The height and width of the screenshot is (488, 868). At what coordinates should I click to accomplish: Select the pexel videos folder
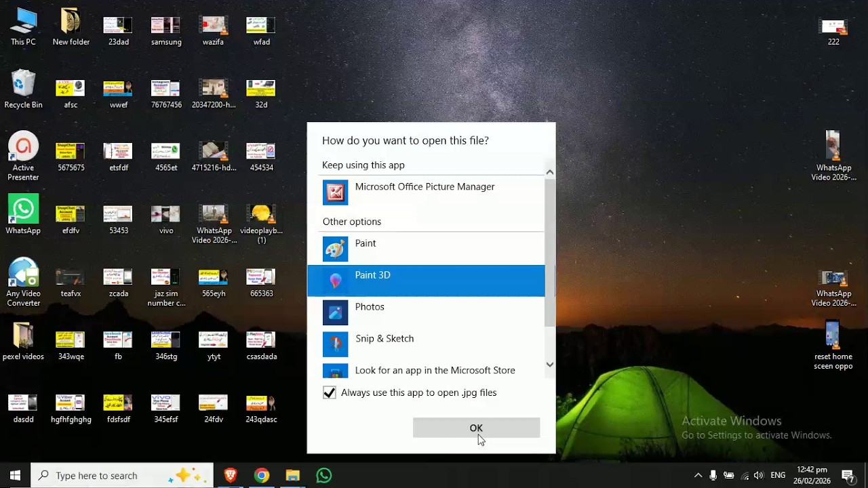[23, 342]
